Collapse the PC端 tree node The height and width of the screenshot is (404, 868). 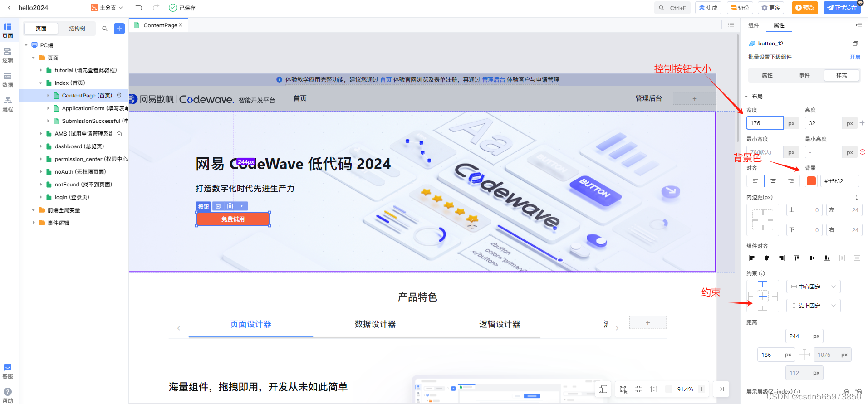click(x=26, y=45)
